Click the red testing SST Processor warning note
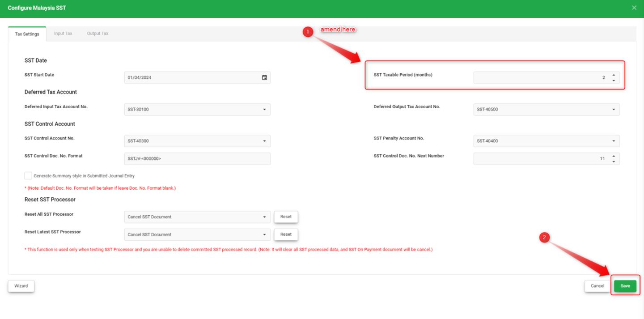The image size is (644, 319). (229, 250)
